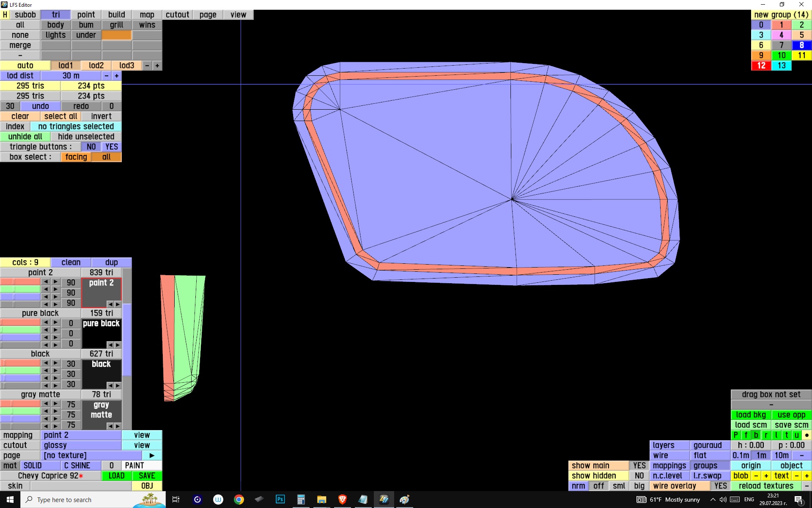Toggle wire overlay YES button
Image resolution: width=812 pixels, height=508 pixels.
click(x=720, y=486)
